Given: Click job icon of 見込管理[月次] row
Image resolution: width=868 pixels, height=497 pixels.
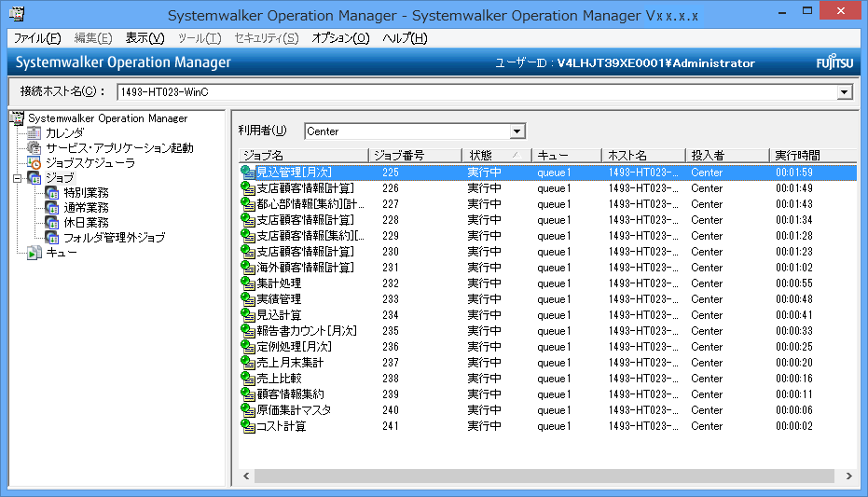Looking at the screenshot, I should pos(248,173).
